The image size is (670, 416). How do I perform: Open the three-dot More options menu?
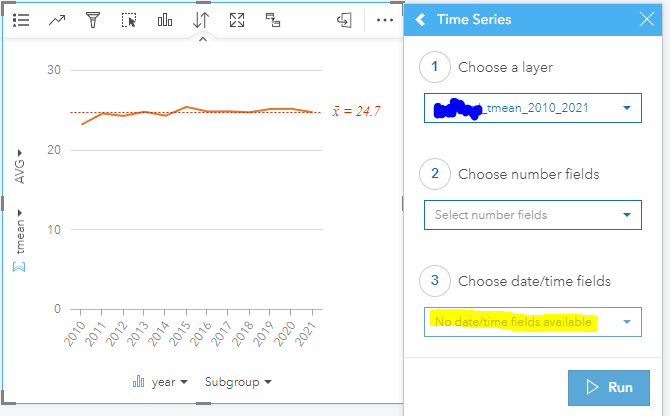[385, 20]
